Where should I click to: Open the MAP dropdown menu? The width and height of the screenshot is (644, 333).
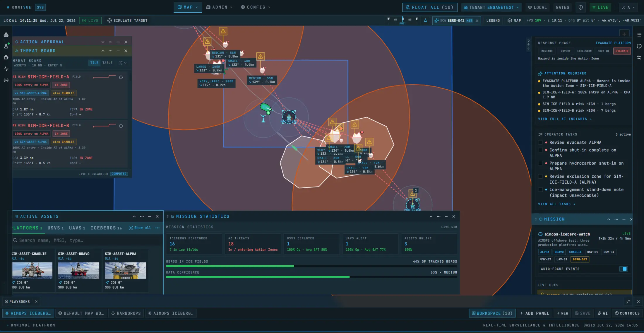[188, 7]
